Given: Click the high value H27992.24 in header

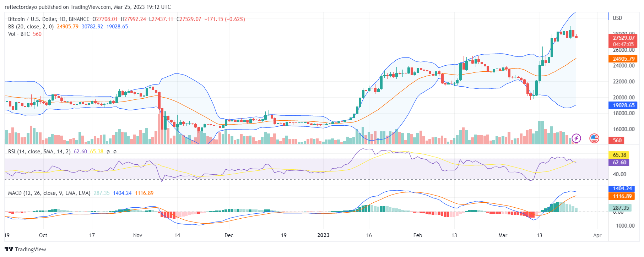Looking at the screenshot, I should [134, 19].
